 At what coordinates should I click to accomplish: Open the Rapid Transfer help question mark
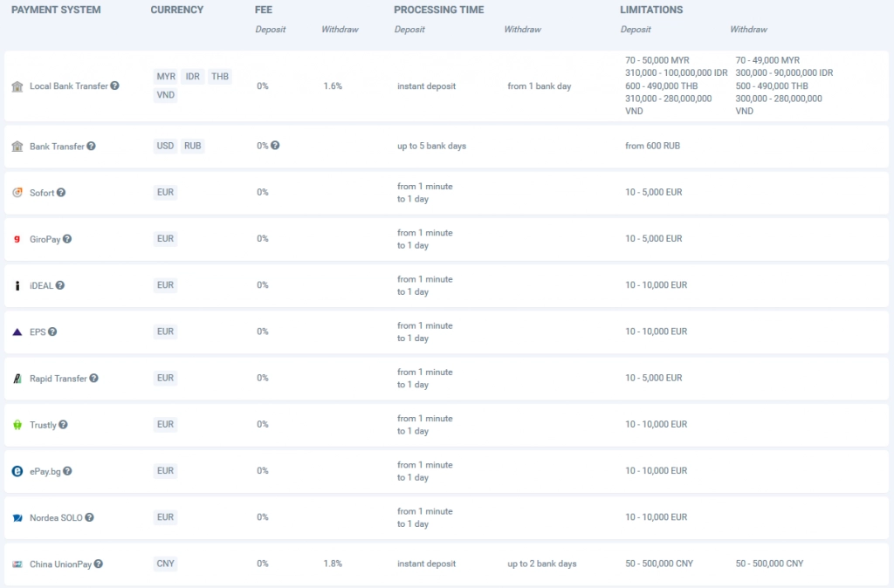point(94,378)
